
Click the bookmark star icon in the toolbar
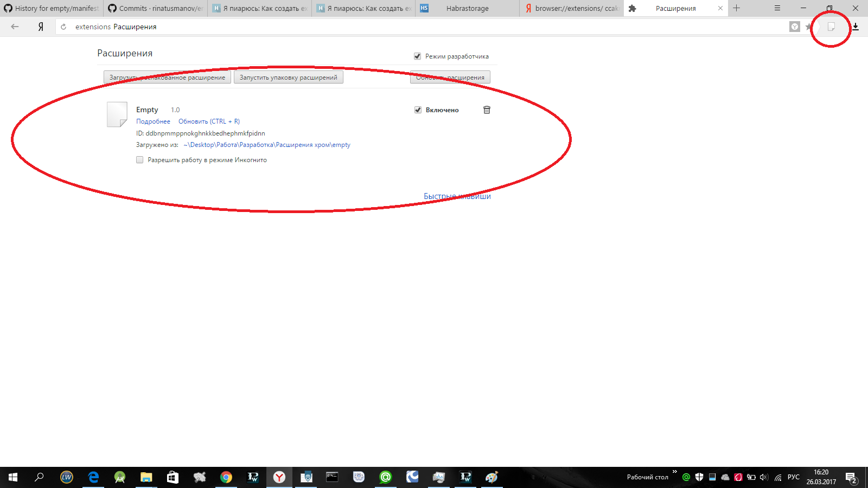(808, 27)
